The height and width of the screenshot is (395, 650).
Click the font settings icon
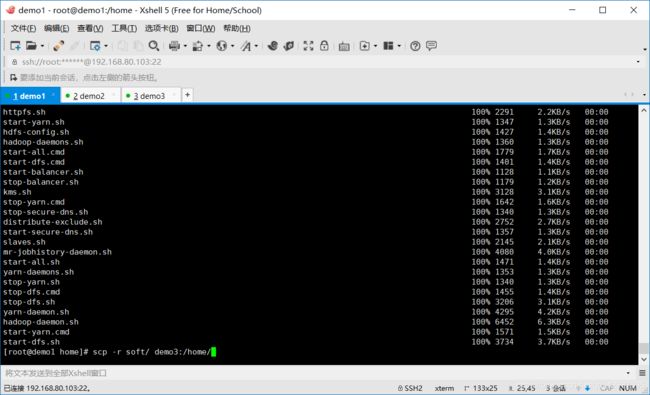tap(246, 46)
